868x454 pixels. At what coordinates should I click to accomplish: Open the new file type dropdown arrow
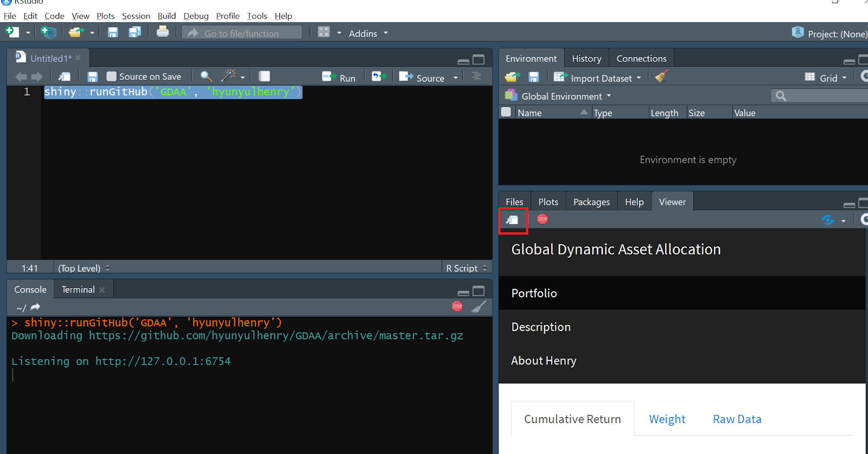point(28,33)
